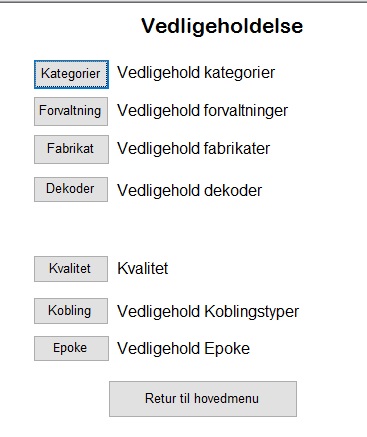367x437 pixels.
Task: Click the Vedligehold kategorier label
Action: (196, 73)
